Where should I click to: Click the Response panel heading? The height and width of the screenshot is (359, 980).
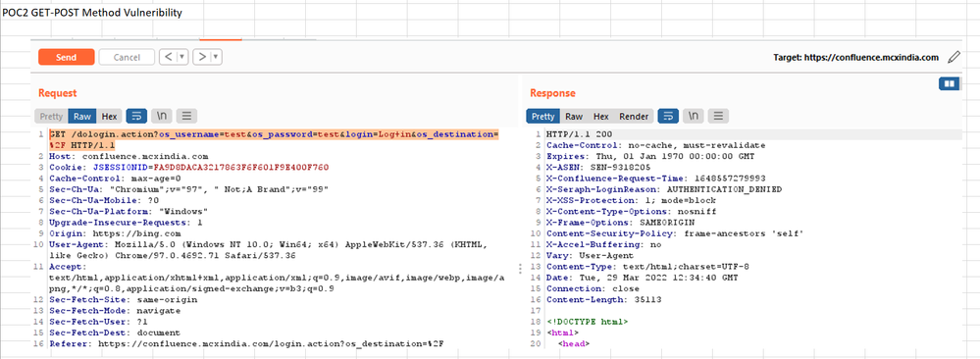pyautogui.click(x=553, y=93)
